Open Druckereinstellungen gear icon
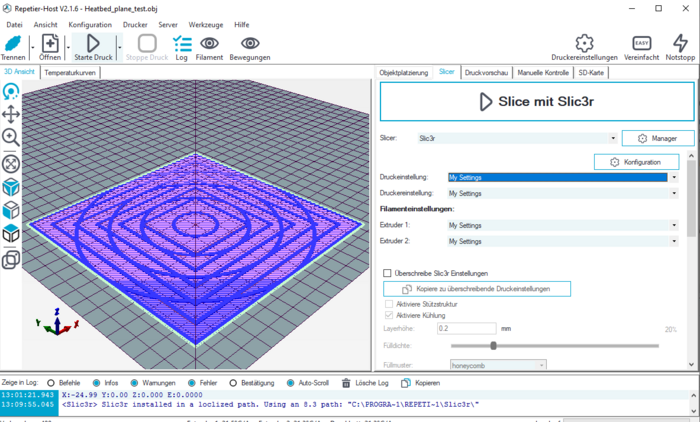700x422 pixels. point(584,43)
